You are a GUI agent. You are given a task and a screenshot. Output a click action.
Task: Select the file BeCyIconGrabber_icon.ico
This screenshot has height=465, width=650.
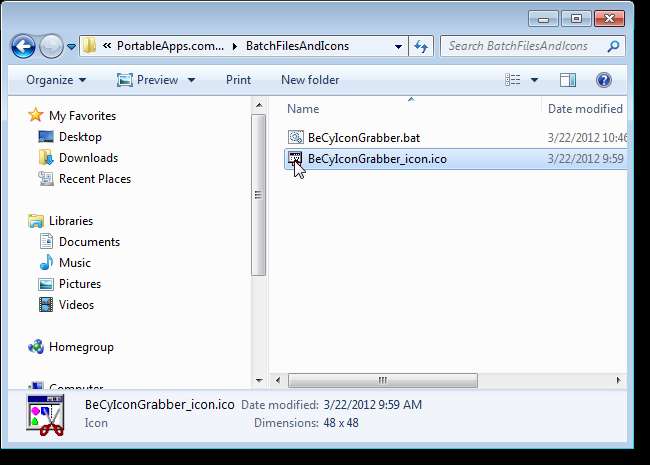[x=377, y=159]
